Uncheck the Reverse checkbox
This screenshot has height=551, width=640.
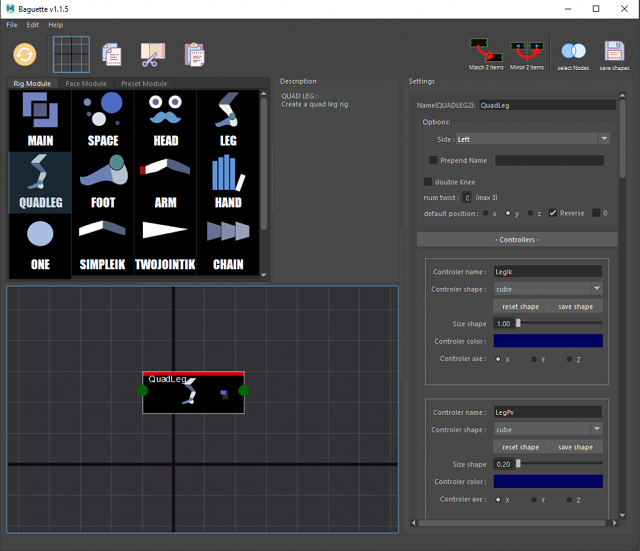(x=553, y=213)
